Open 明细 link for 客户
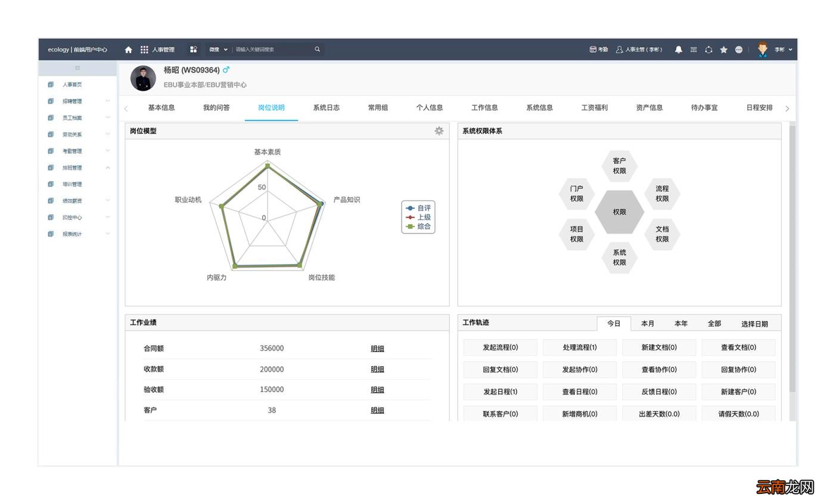 pos(377,410)
